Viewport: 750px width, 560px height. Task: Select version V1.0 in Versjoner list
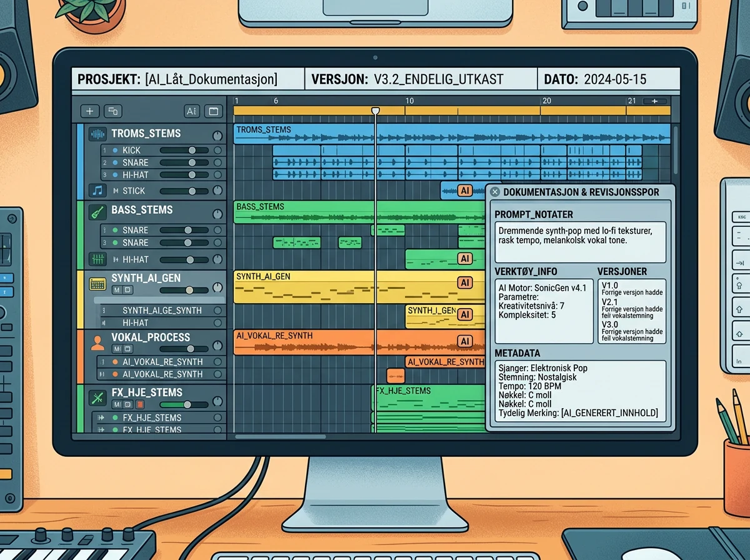pyautogui.click(x=610, y=285)
